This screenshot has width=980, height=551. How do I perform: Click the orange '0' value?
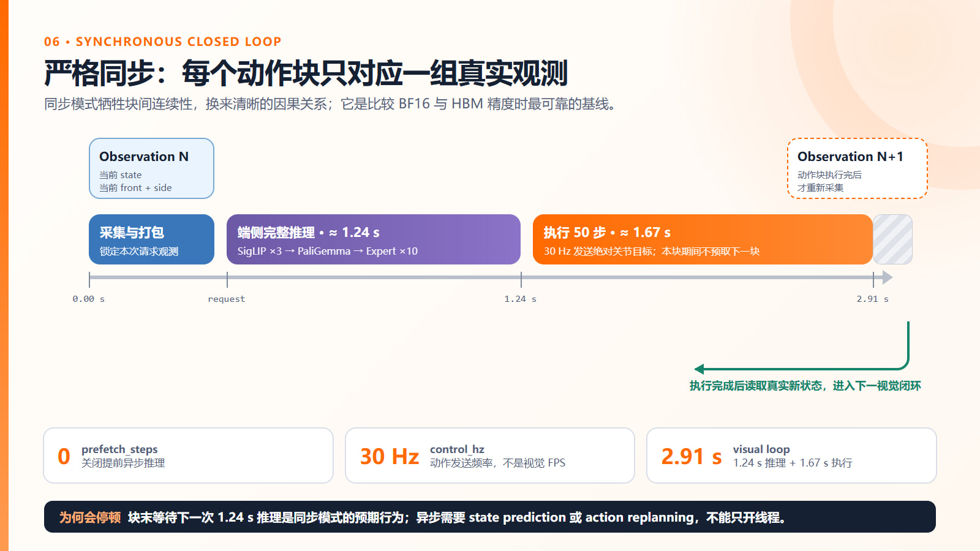64,457
